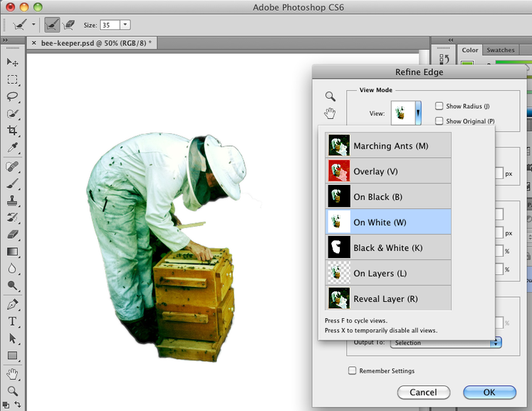Screen dimensions: 532x411
Task: Select the Type tool
Action: point(13,321)
